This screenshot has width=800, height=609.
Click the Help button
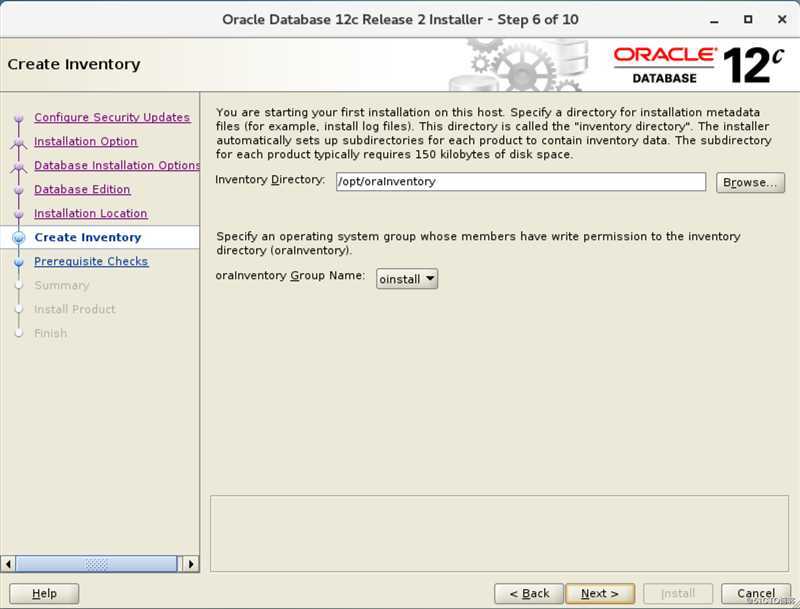pyautogui.click(x=44, y=593)
